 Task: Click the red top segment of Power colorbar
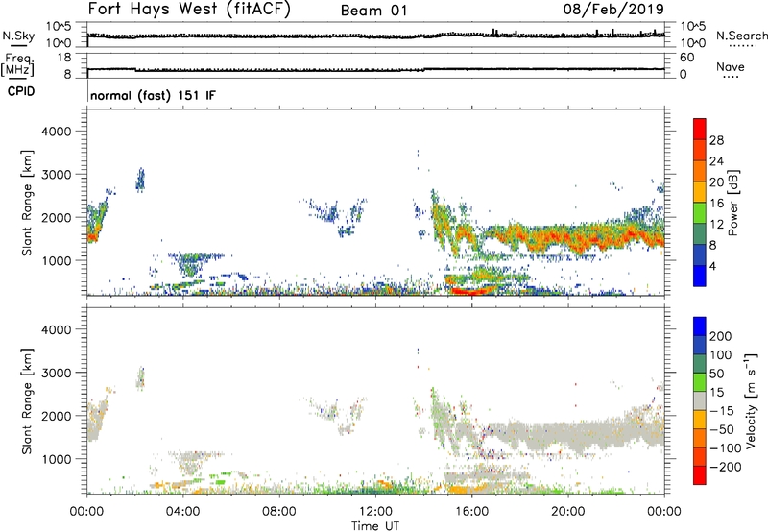[x=700, y=129]
